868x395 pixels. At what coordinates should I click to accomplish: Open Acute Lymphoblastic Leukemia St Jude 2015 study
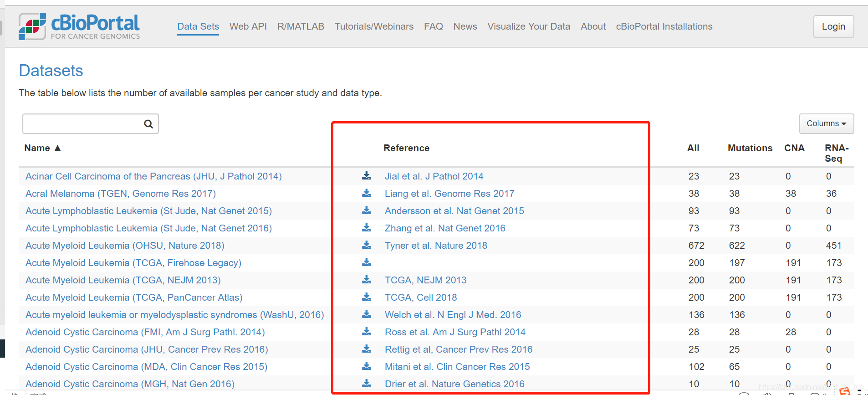pos(148,211)
